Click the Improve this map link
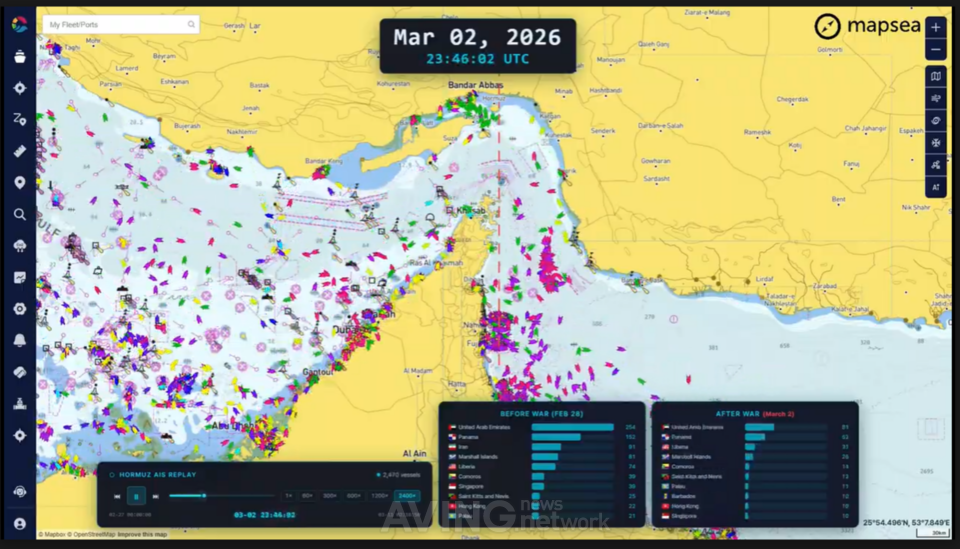Image resolution: width=960 pixels, height=549 pixels. click(144, 535)
